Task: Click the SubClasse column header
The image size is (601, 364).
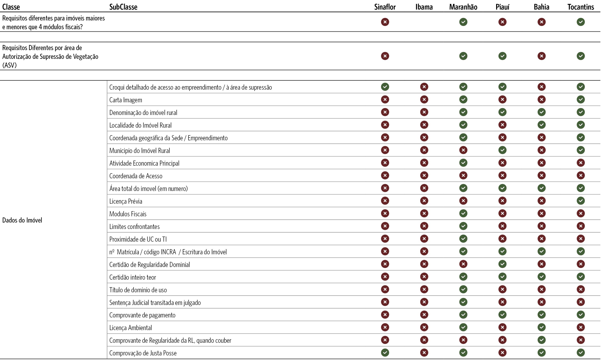Action: pyautogui.click(x=123, y=7)
